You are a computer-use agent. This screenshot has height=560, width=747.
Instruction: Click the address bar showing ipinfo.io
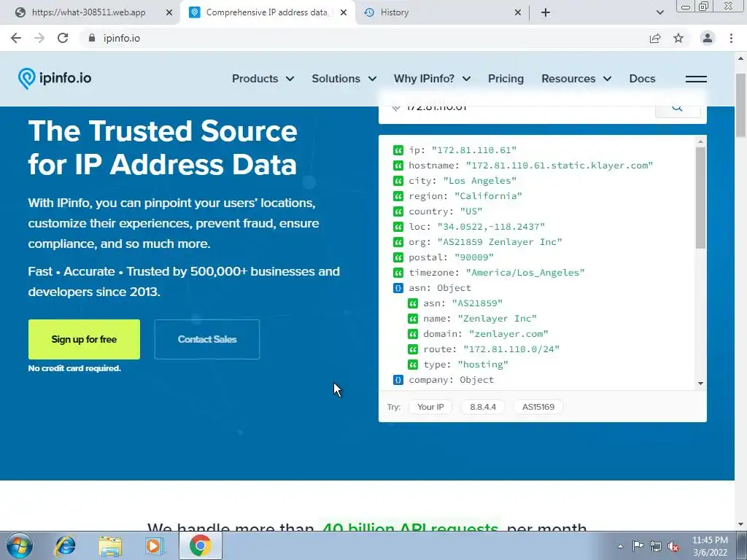362,38
